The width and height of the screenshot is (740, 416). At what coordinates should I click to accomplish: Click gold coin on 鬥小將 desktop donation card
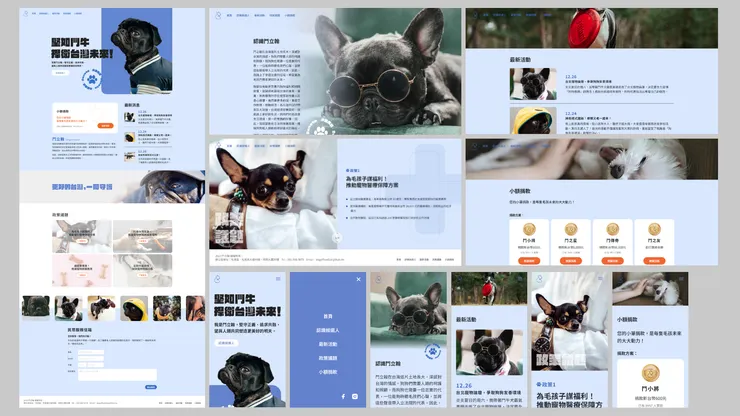point(529,229)
